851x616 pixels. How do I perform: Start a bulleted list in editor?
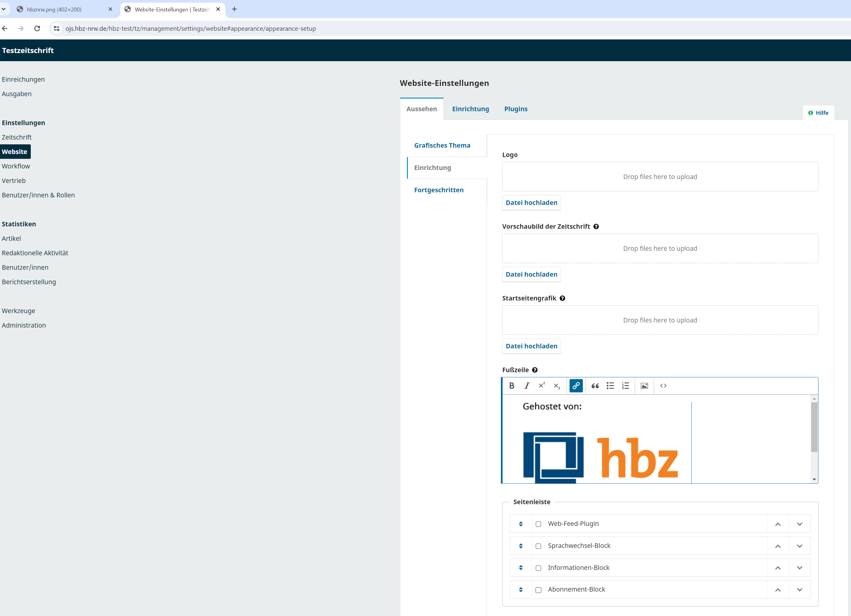[610, 385]
